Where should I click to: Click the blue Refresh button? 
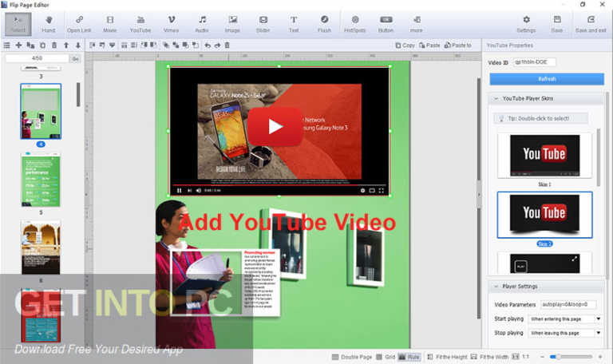tap(547, 79)
